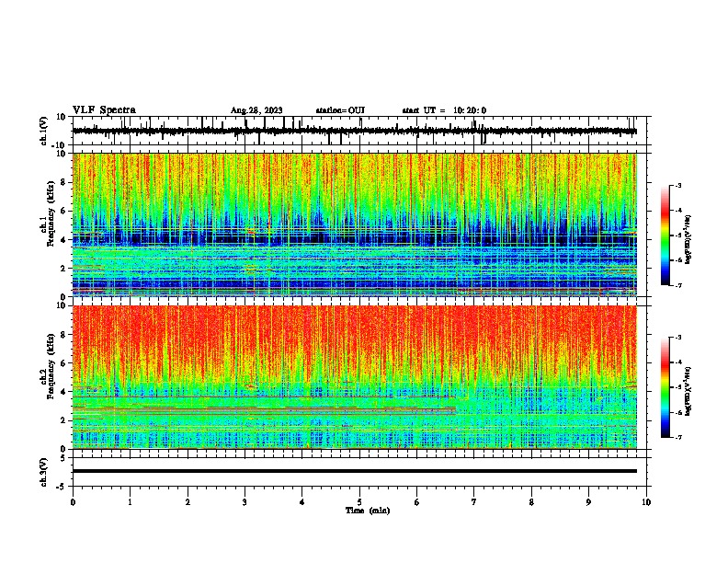Click time axis tick label '3'
Viewport: 728px width, 563px height.
tap(245, 502)
